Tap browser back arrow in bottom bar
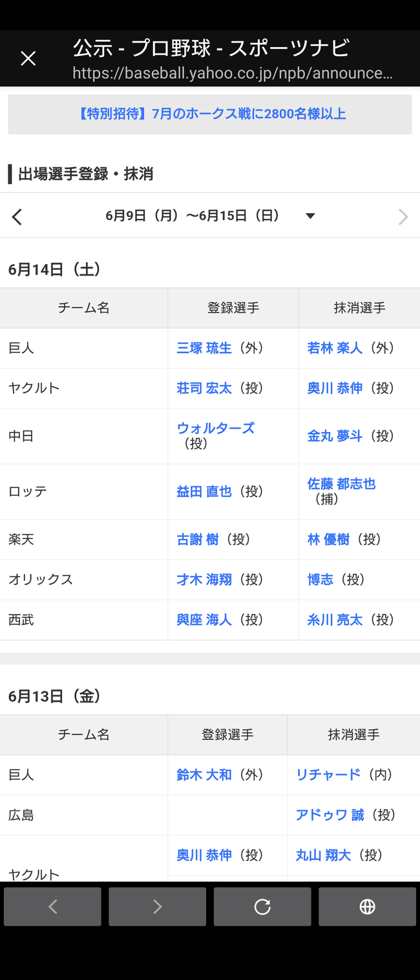The height and width of the screenshot is (980, 420). [x=52, y=906]
